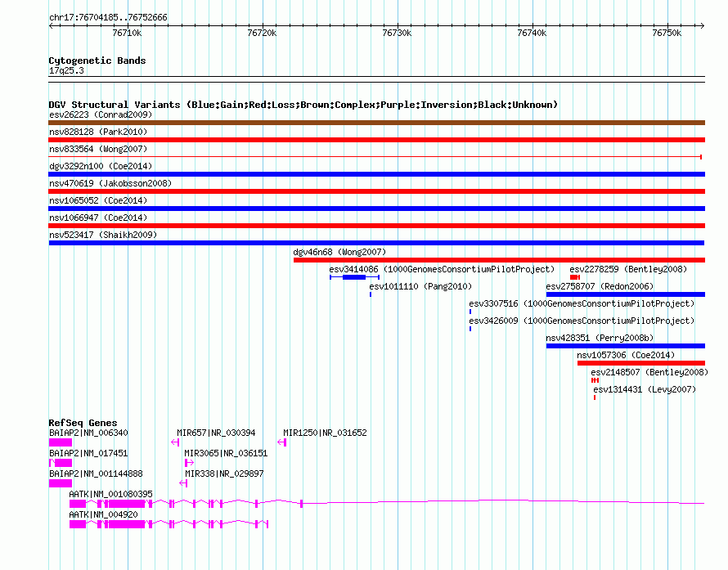Open the esv2148507 (Bentley2008) label
The width and height of the screenshot is (728, 570).
(x=649, y=372)
